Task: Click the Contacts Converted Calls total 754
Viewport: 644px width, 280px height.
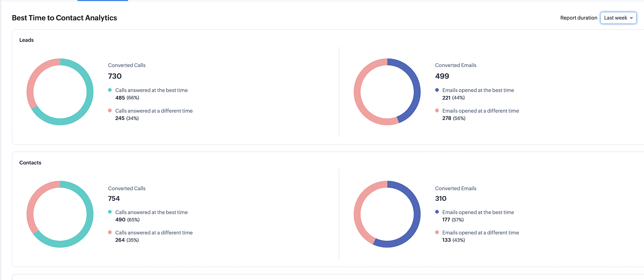Action: click(114, 199)
